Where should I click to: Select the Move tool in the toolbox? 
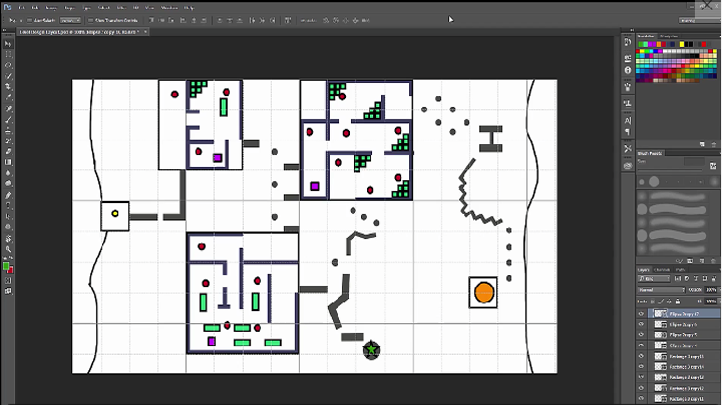pyautogui.click(x=8, y=44)
